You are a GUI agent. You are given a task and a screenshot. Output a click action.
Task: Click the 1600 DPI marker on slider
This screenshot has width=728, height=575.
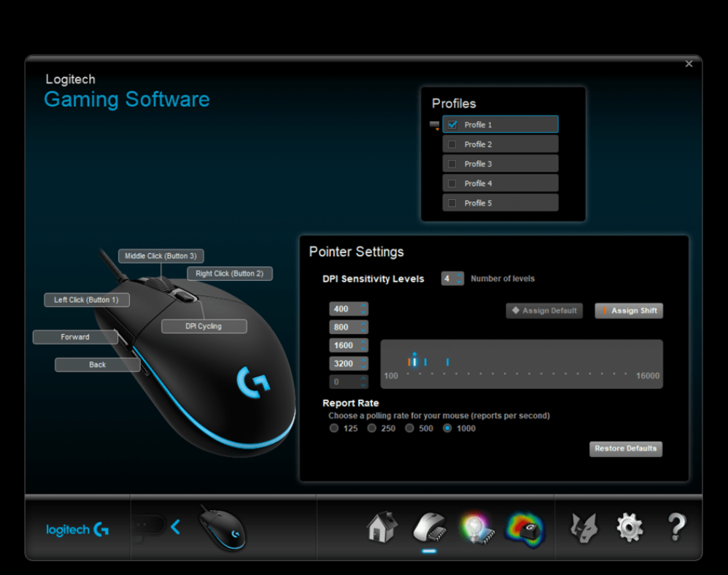[x=425, y=362]
